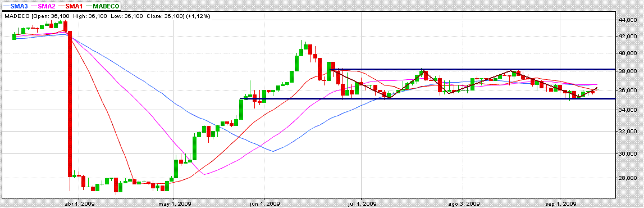Image resolution: width=644 pixels, height=208 pixels.
Task: Click the (+1,12%) change percentage
Action: 198,16
